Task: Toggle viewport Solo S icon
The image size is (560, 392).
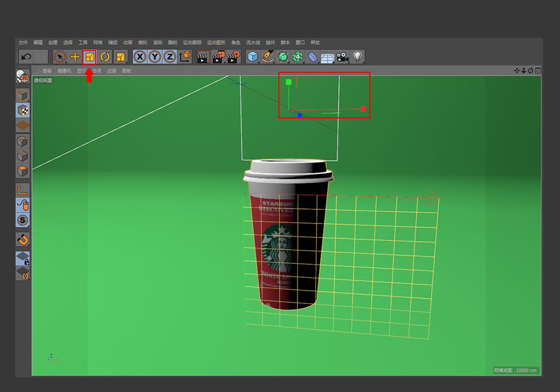Action: click(23, 220)
